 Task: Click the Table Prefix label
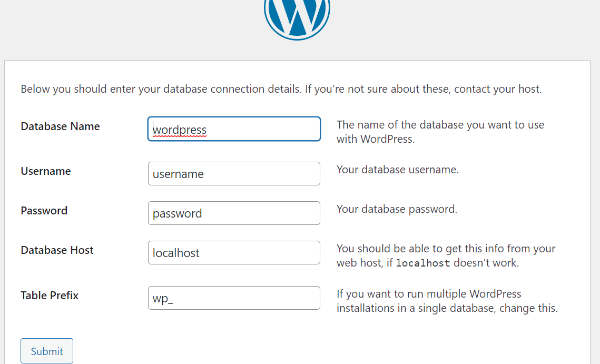[x=50, y=296]
